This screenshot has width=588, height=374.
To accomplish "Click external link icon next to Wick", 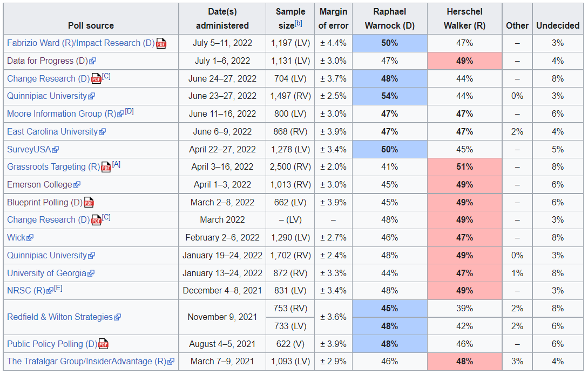I will [30, 238].
